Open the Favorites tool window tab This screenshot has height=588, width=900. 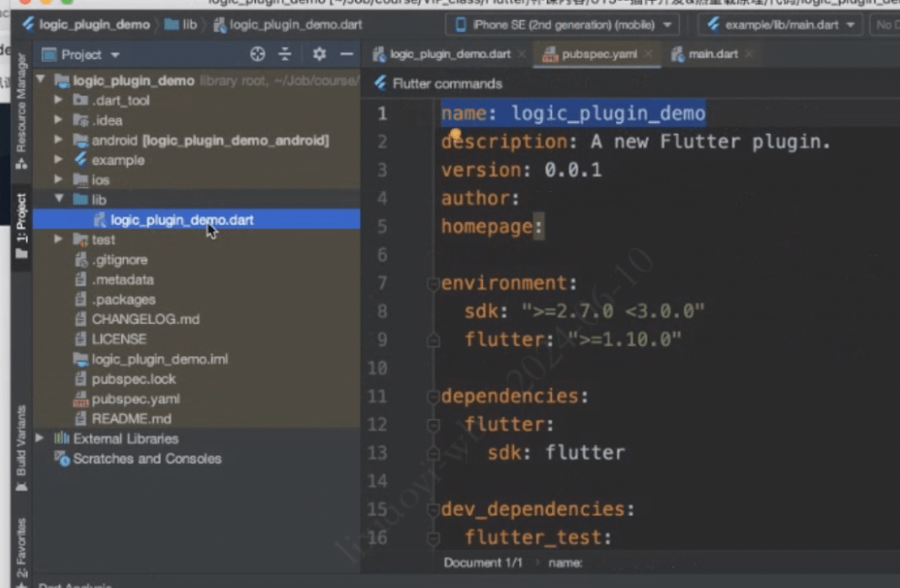click(21, 548)
